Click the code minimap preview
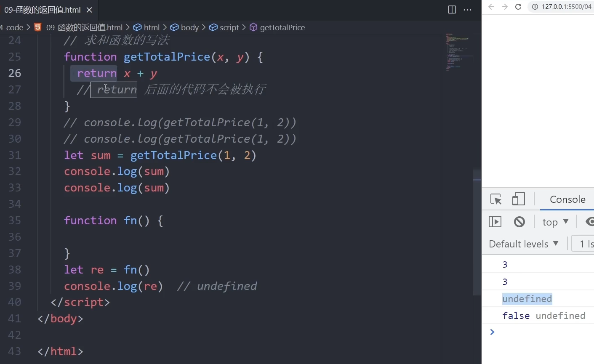 (x=458, y=51)
